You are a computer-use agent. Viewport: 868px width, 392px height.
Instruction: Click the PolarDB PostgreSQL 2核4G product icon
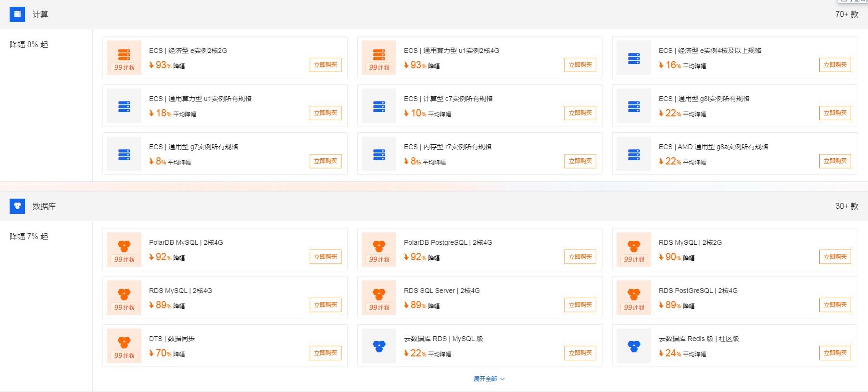[x=379, y=249]
